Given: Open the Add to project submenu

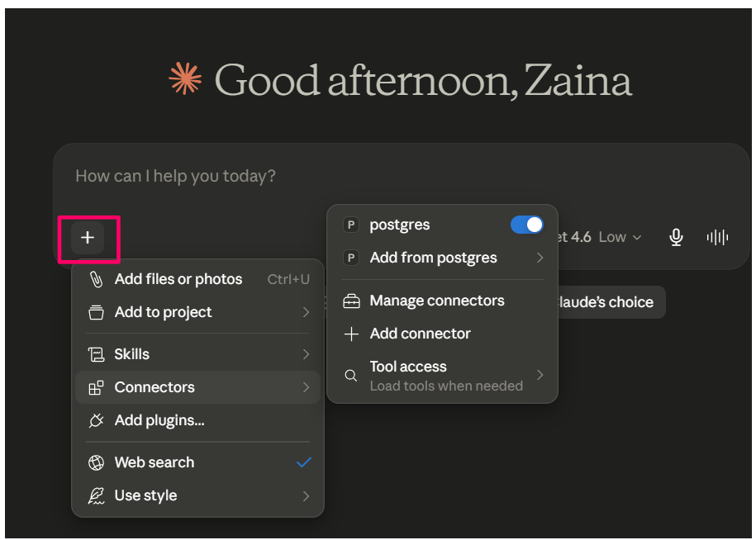Looking at the screenshot, I should (197, 312).
